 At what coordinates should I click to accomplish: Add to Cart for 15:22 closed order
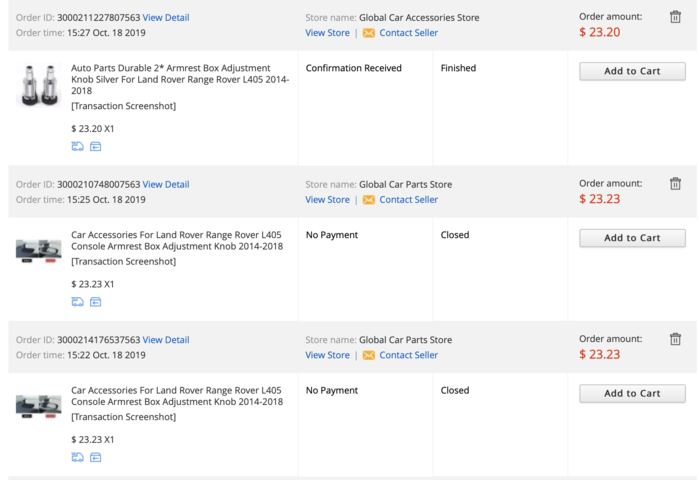point(632,394)
